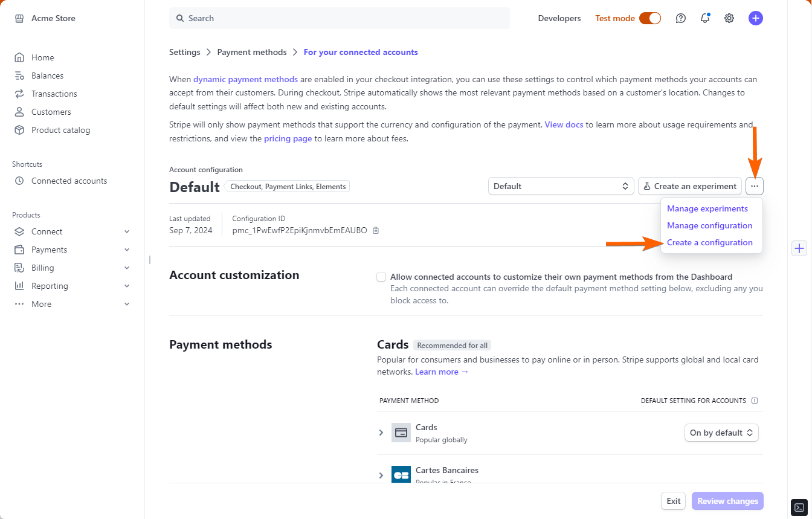812x519 pixels.
Task: Enable connected accounts customization checkbox
Action: click(381, 277)
